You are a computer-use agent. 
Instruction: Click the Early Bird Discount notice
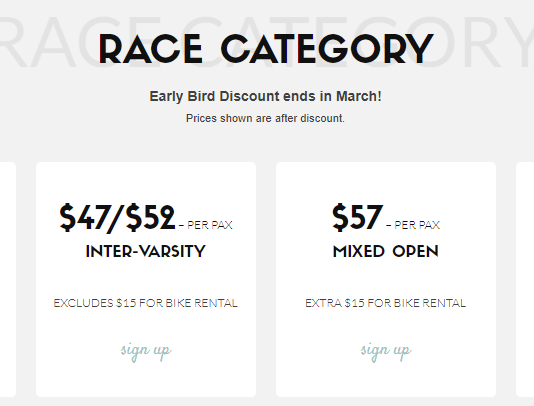(265, 96)
